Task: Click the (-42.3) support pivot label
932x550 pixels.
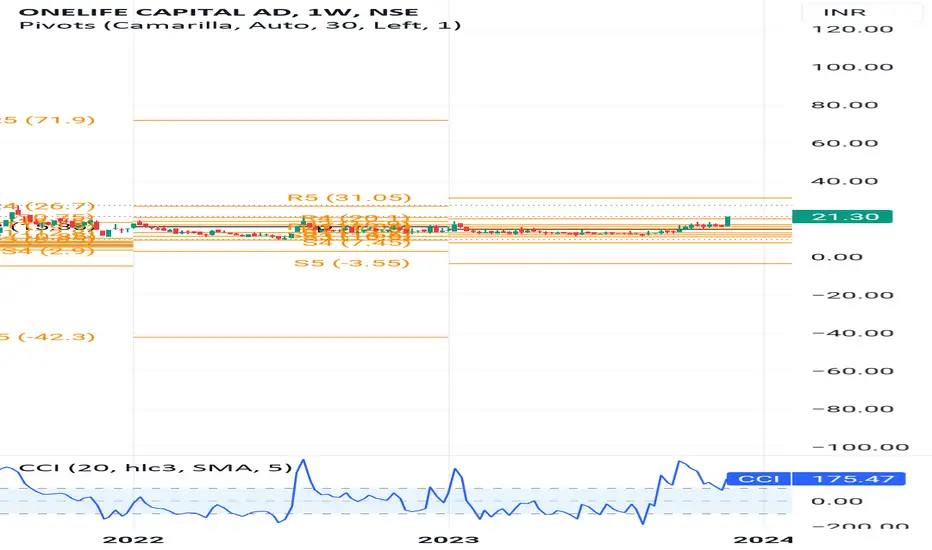Action: coord(48,337)
